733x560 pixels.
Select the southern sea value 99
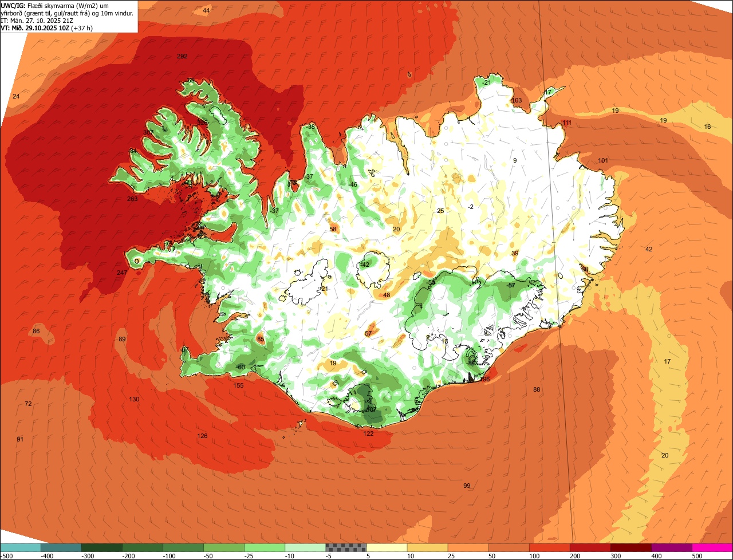tap(467, 486)
